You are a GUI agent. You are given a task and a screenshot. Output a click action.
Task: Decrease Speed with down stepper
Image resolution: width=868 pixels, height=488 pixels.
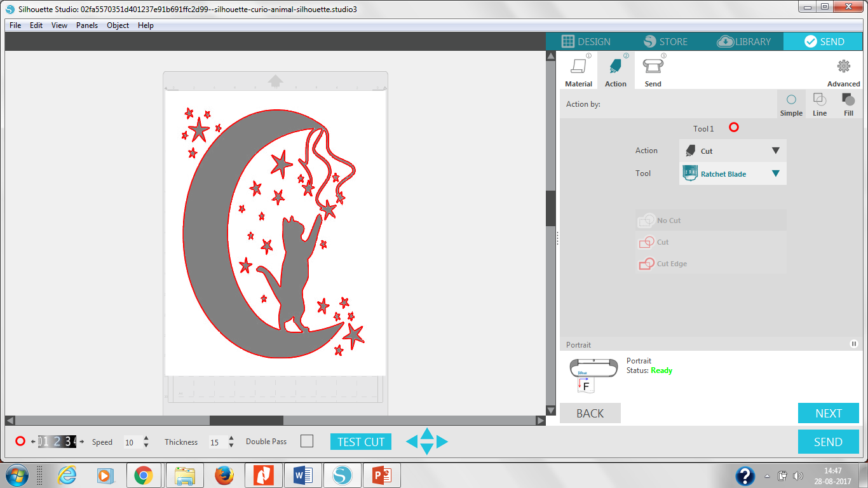pyautogui.click(x=147, y=445)
